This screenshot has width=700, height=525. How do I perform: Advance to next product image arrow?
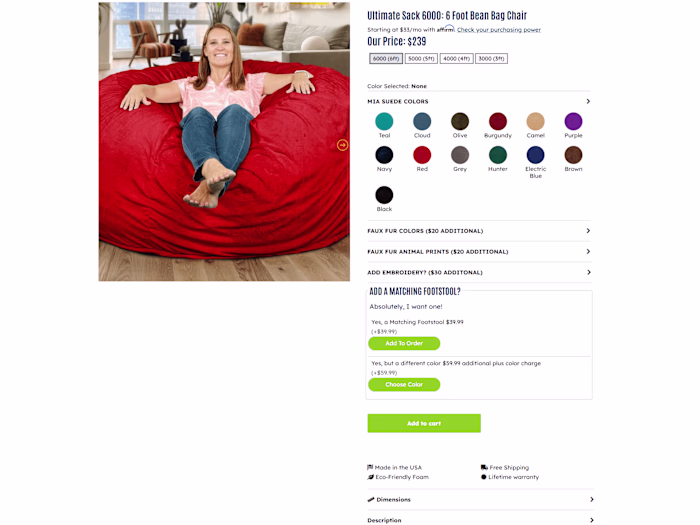(342, 145)
